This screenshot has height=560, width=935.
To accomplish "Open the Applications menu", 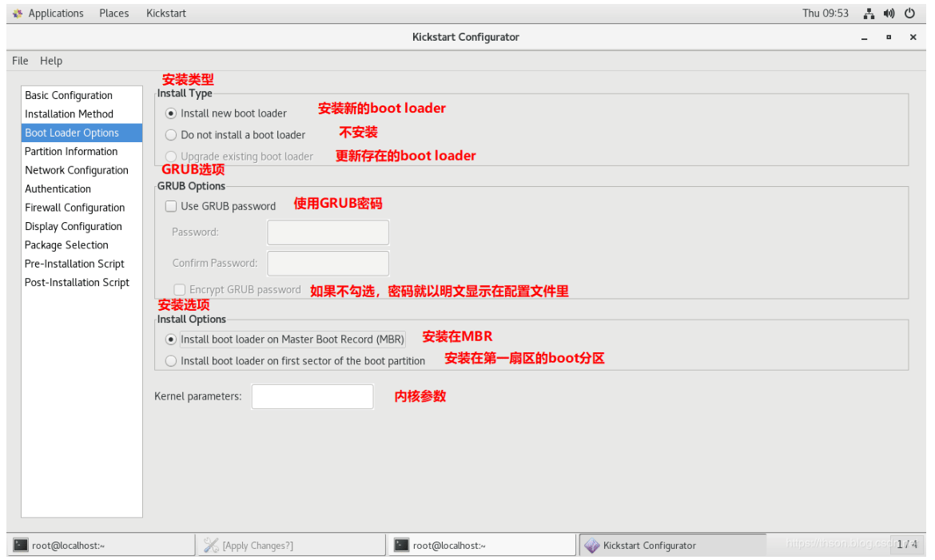I will point(55,13).
